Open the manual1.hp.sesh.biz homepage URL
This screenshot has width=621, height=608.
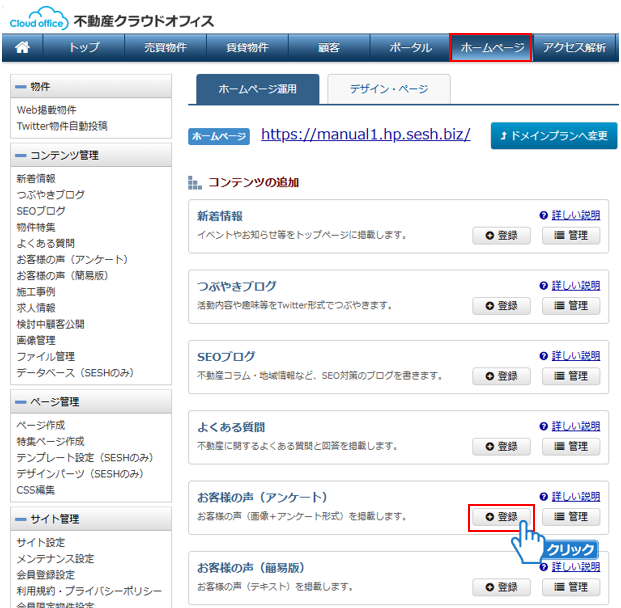365,134
